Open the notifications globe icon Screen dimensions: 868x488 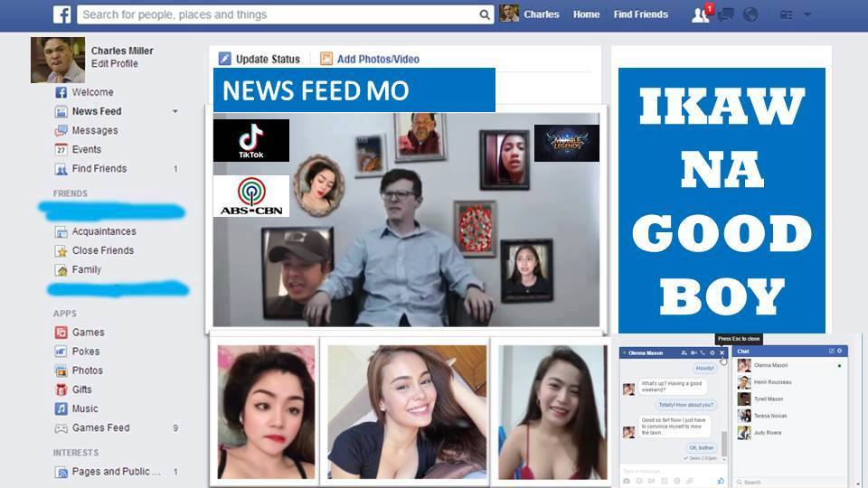pos(750,14)
